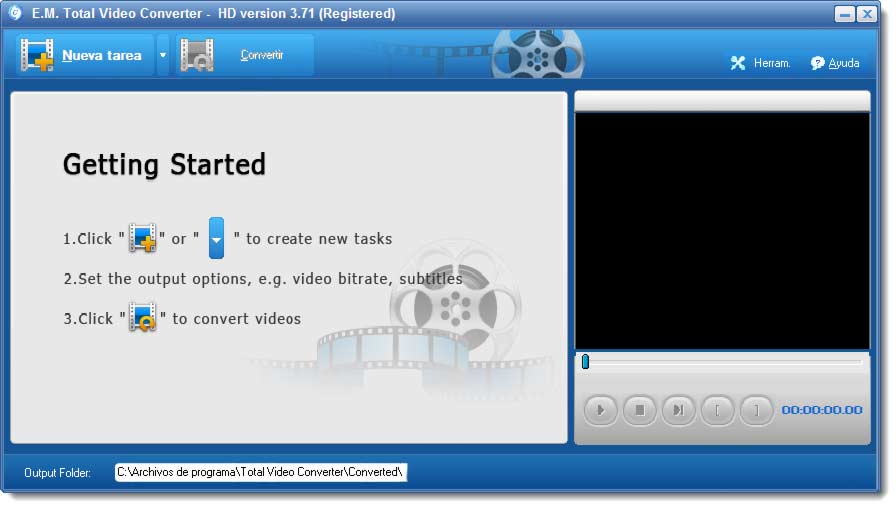Click the Convertir film strip icon

(197, 55)
